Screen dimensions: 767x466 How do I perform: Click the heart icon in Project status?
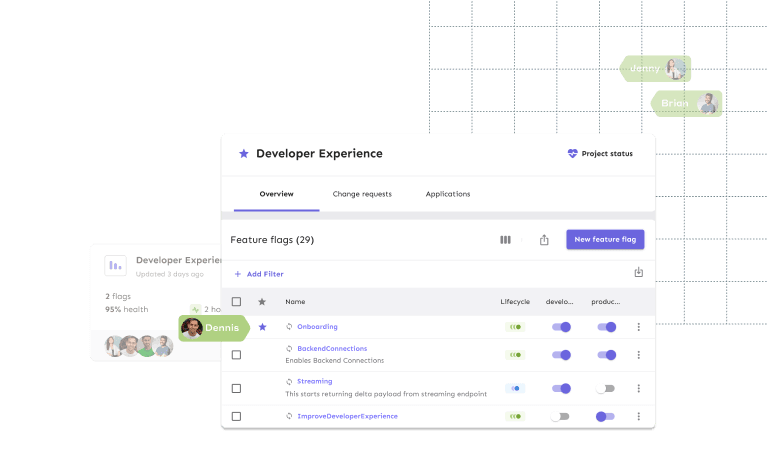coord(572,154)
